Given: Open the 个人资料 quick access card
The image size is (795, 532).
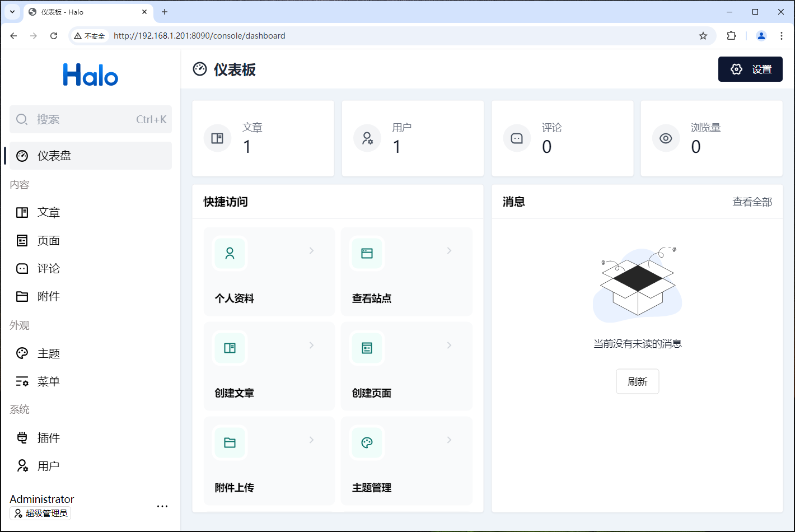Looking at the screenshot, I should [x=269, y=271].
